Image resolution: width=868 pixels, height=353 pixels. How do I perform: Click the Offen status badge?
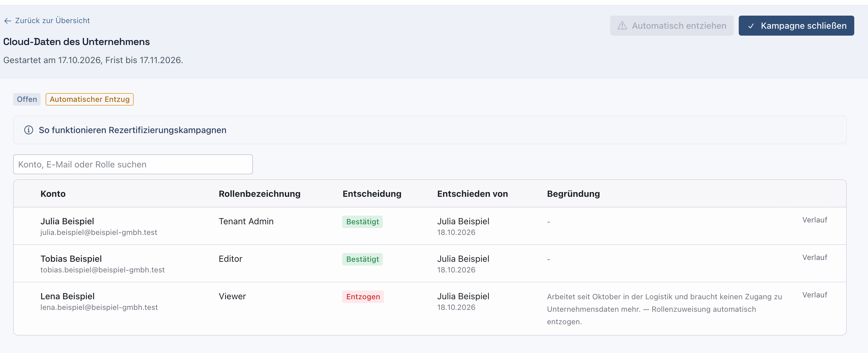pos(27,99)
